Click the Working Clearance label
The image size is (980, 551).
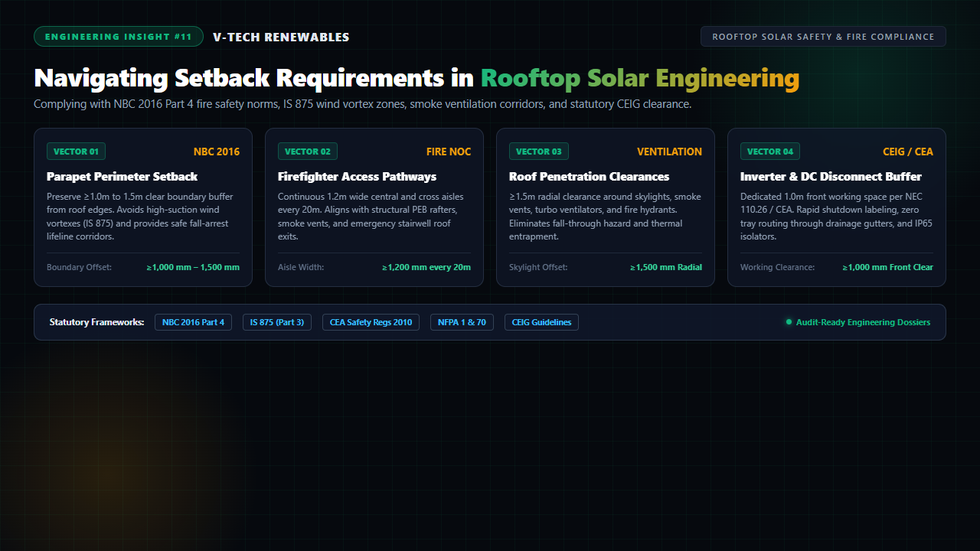(x=777, y=268)
